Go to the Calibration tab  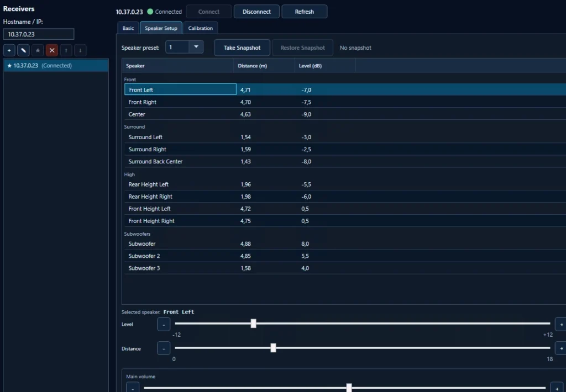tap(200, 28)
